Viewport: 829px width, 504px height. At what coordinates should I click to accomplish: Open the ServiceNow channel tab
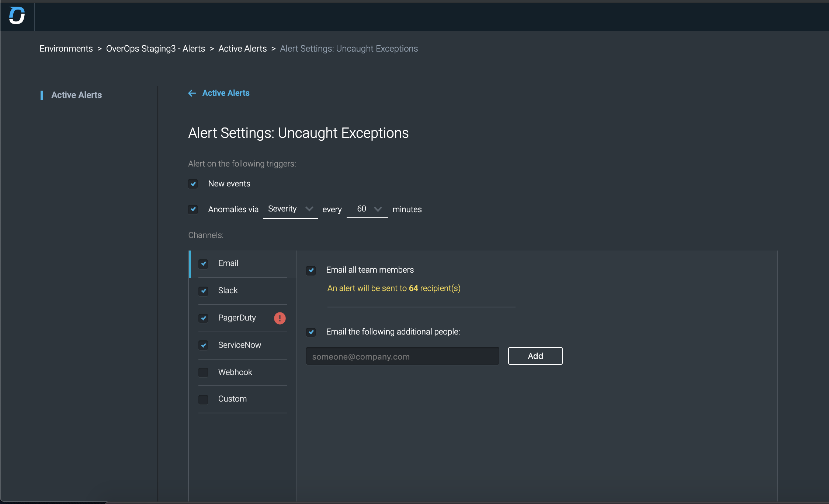point(239,345)
